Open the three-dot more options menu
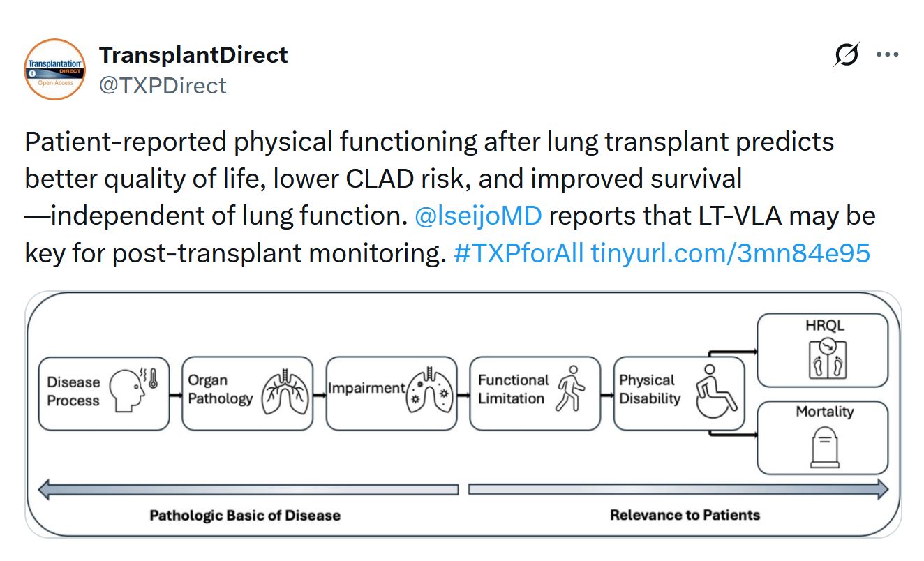Viewport: 924px width, 561px height. coord(887,54)
